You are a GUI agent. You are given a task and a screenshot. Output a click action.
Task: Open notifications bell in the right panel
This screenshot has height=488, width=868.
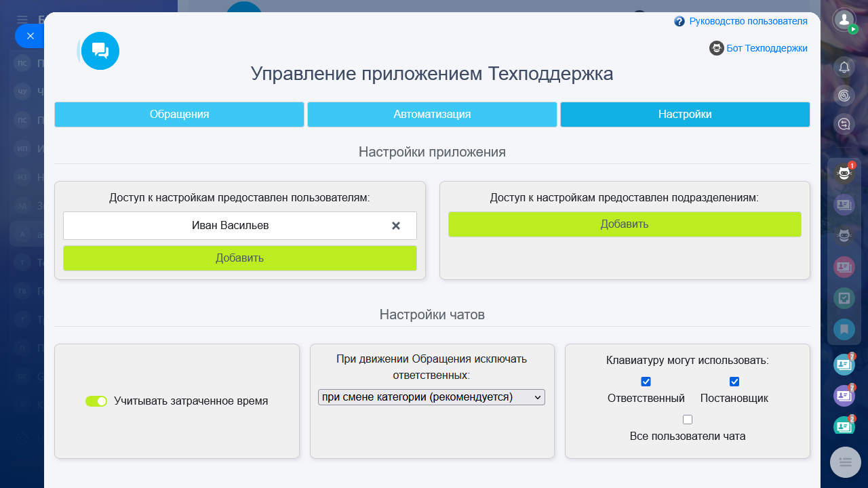[844, 67]
